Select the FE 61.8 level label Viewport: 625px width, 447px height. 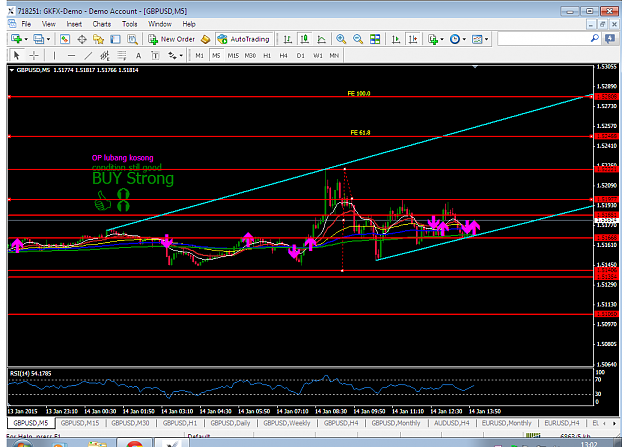[360, 132]
